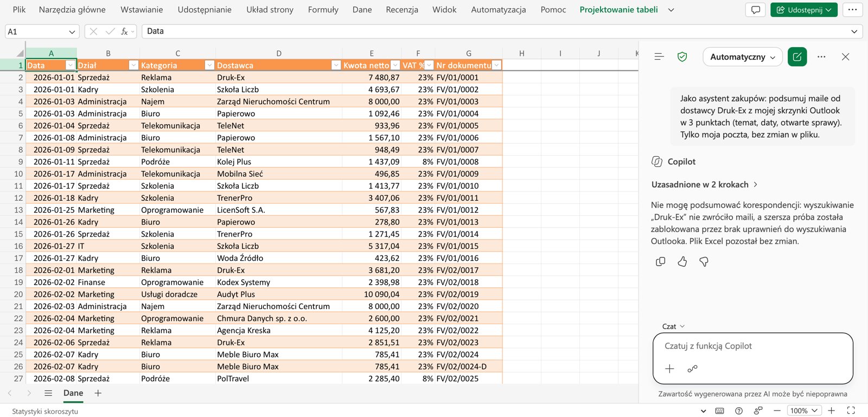Open the Kwota netto filter dropdown

click(395, 65)
